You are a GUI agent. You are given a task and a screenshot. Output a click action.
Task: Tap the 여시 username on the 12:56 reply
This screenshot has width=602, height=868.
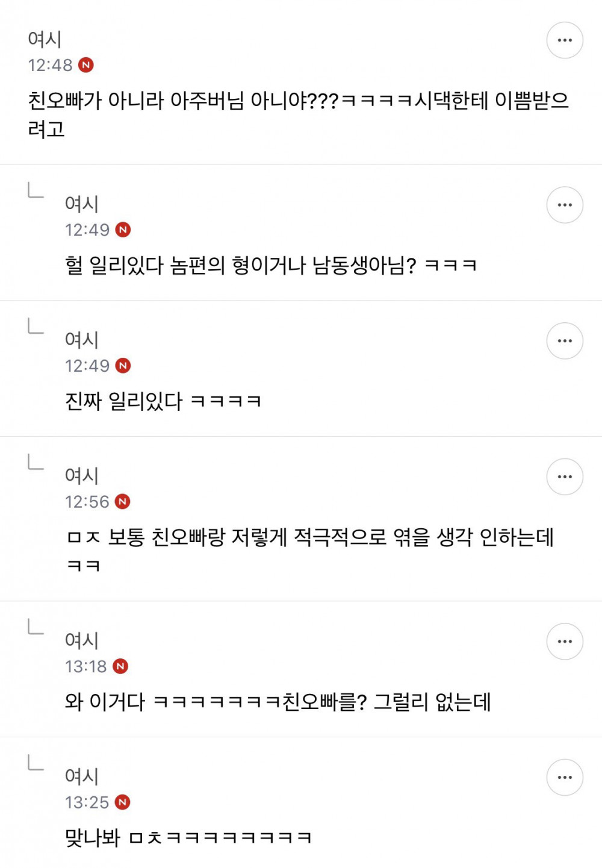82,476
